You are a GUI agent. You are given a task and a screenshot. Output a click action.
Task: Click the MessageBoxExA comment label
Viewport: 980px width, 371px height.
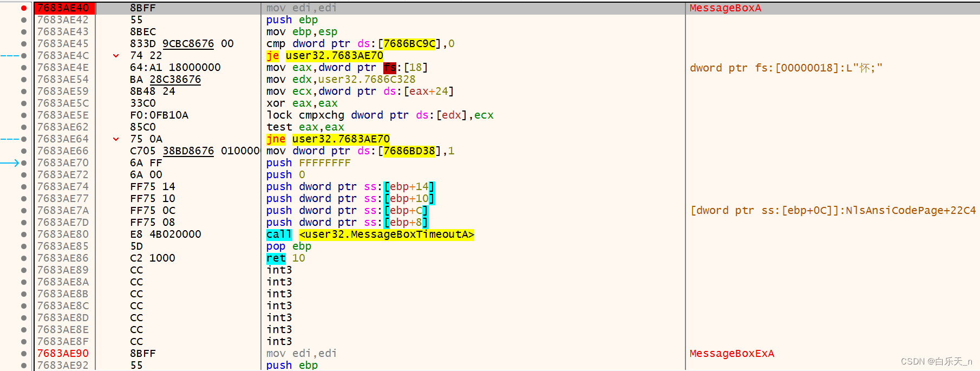[x=731, y=354]
